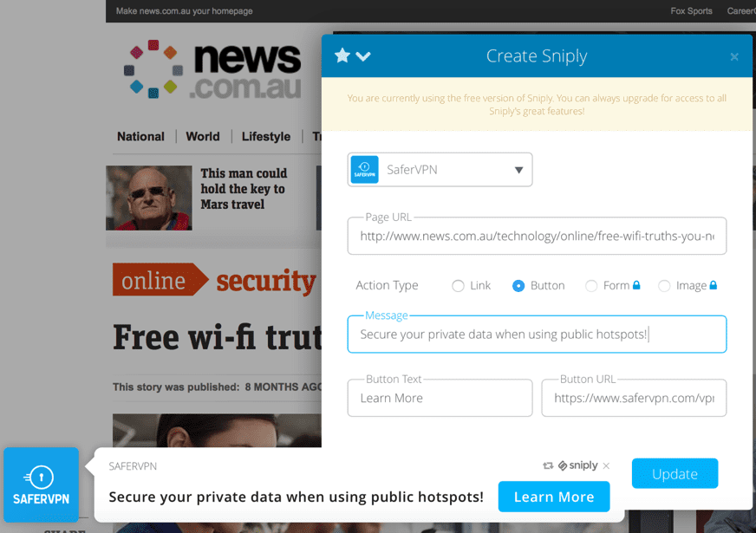Expand the chevron next to the star
The width and height of the screenshot is (756, 533).
pyautogui.click(x=363, y=56)
